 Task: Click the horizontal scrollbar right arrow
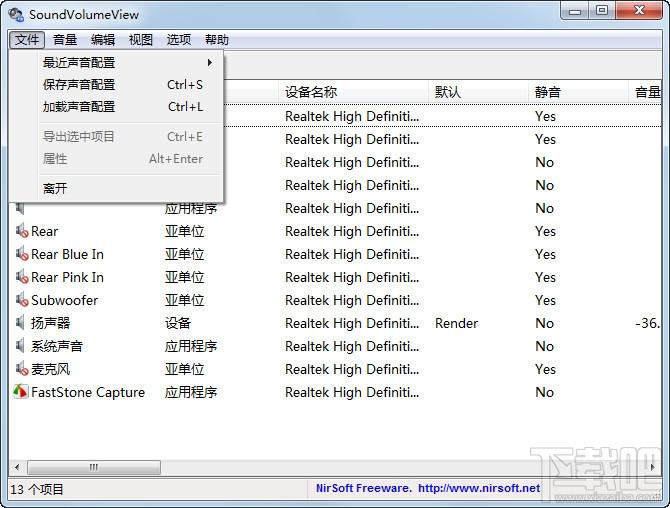[653, 467]
